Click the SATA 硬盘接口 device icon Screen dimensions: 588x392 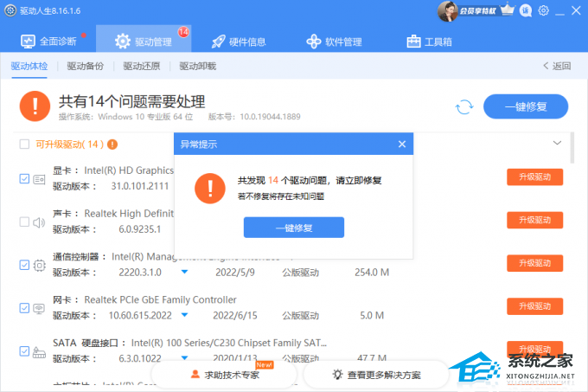(x=39, y=352)
